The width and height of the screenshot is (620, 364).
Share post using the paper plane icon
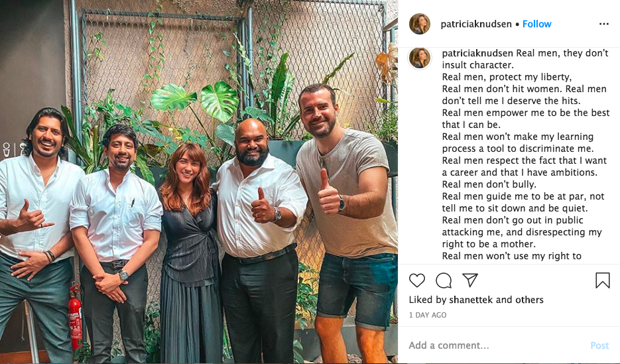click(470, 280)
